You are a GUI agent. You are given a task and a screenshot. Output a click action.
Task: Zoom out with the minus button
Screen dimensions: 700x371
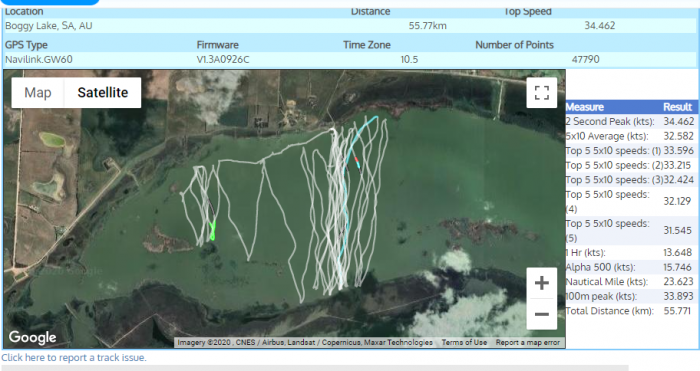click(x=542, y=314)
